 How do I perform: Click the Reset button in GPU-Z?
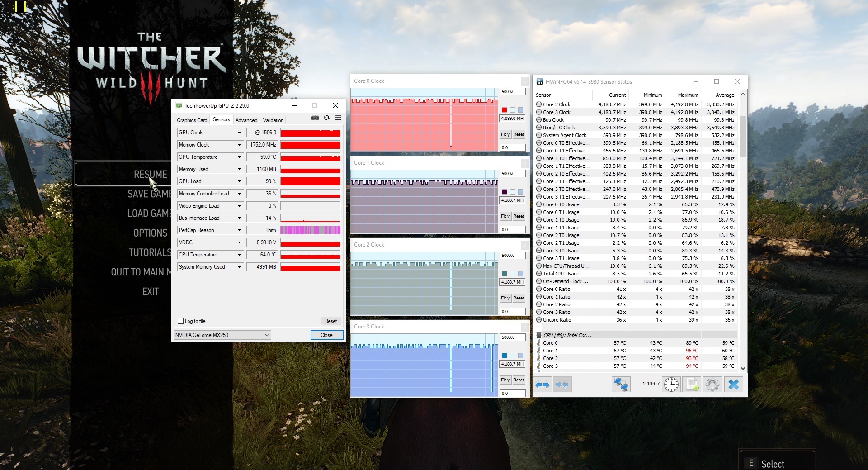point(330,321)
